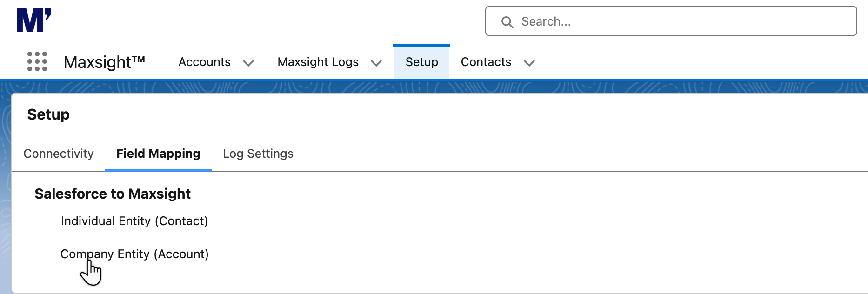Go to the Contacts navigation item
The image size is (868, 294).
tap(486, 62)
